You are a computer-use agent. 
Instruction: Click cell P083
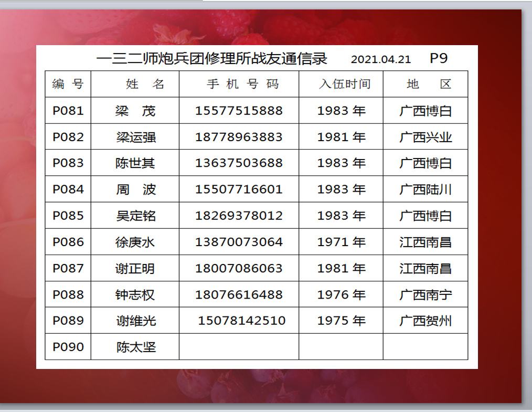[x=68, y=163]
